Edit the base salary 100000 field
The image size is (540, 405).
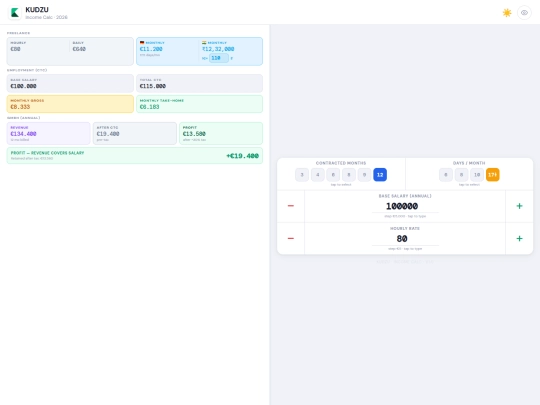point(405,206)
